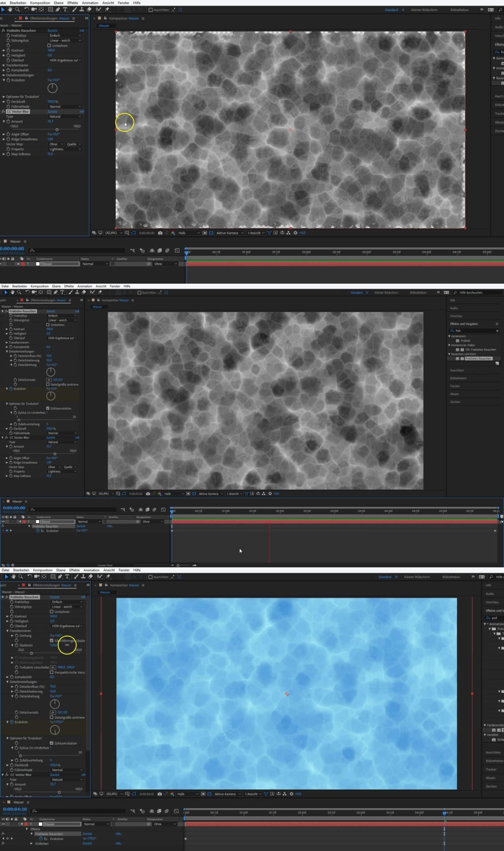Click the Fraktal effect preset icon
The width and height of the screenshot is (504, 851).
(458, 341)
